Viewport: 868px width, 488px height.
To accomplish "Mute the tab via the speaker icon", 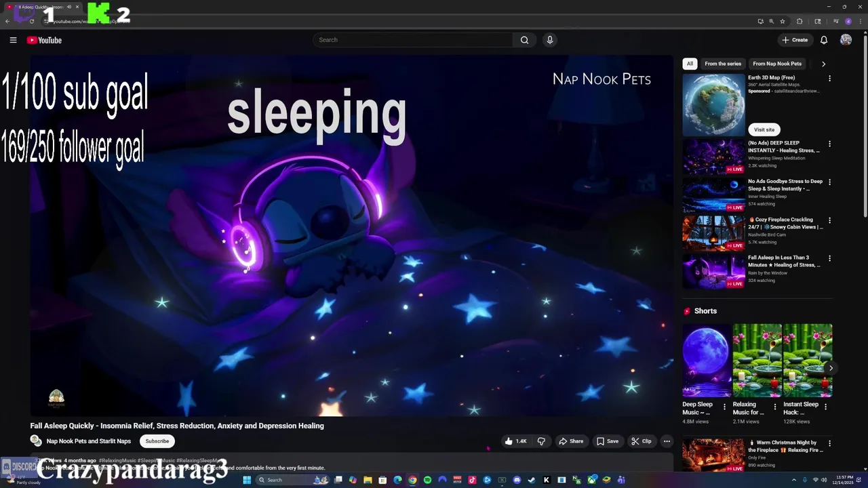I will (x=68, y=7).
